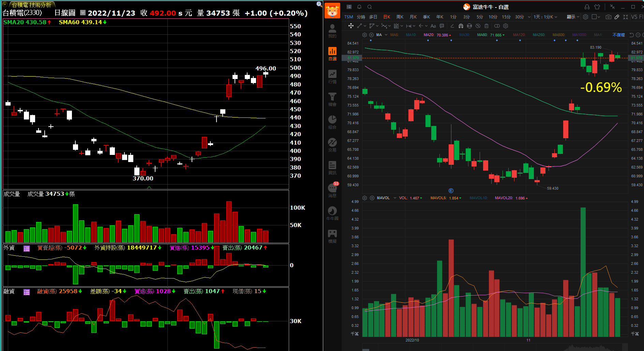Open the 模擬 paper trading sidebar icon
This screenshot has height=351, width=644.
[332, 236]
